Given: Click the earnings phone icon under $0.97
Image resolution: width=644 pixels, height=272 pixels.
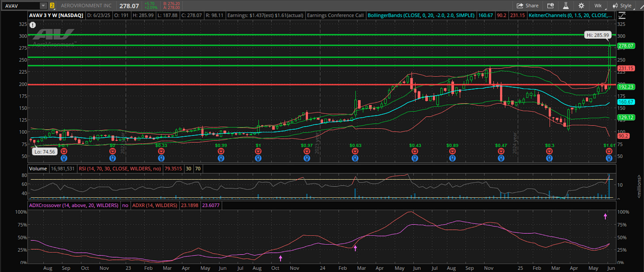Looking at the screenshot, I should (307, 151).
